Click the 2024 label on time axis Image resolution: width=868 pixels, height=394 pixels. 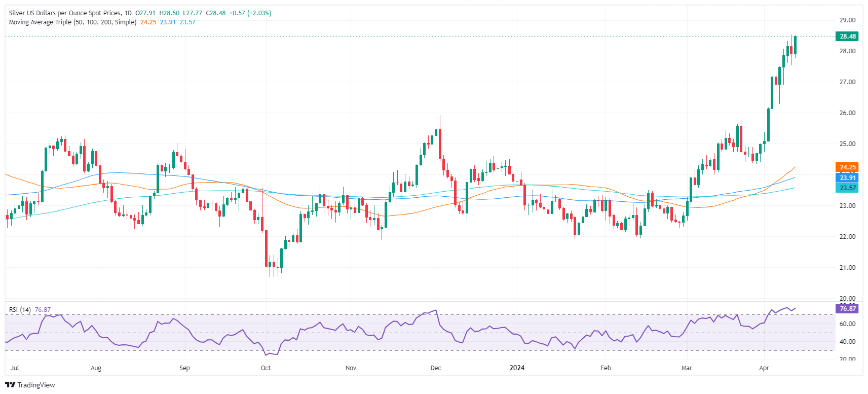pyautogui.click(x=517, y=368)
